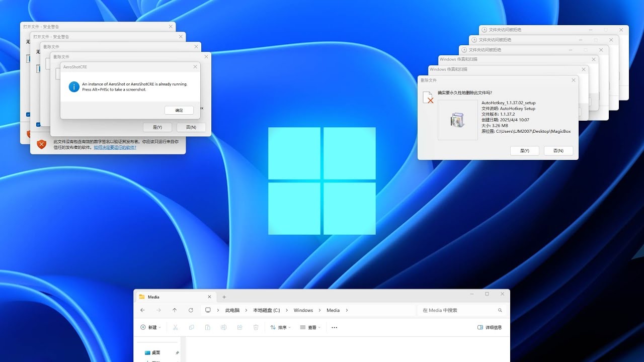Click 此电脑 in the breadcrumb path

pos(232,310)
